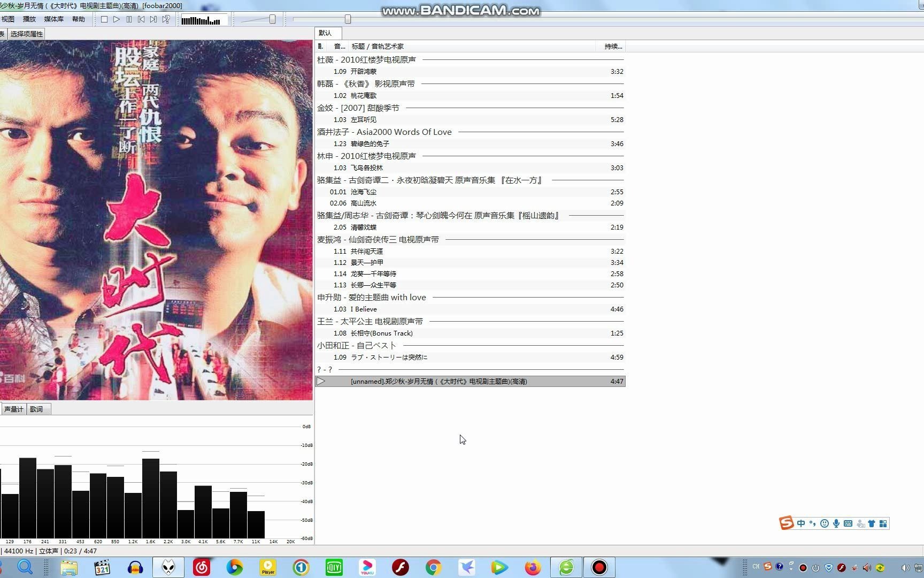Open Media Player Classic 321 icon

[x=102, y=567]
